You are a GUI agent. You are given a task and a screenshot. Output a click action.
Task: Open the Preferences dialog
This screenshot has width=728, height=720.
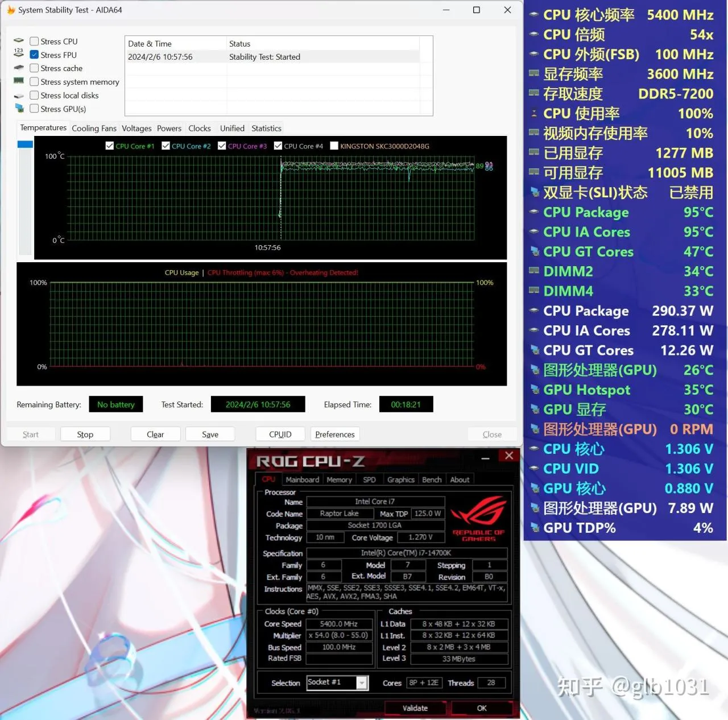335,435
